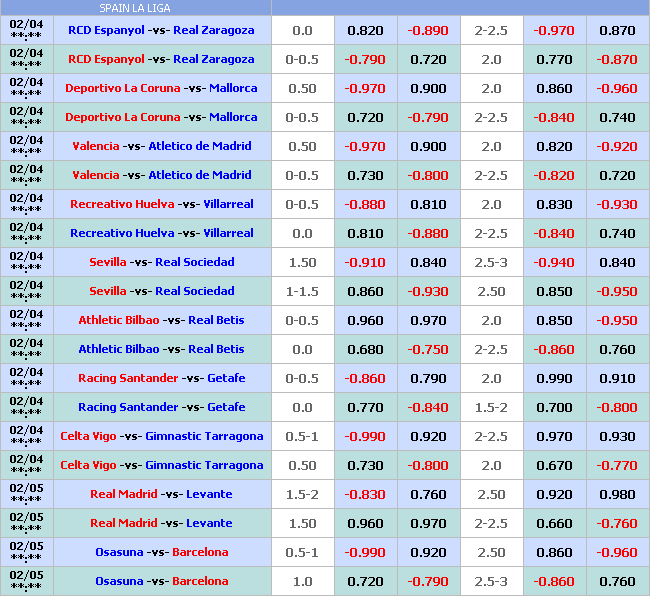Choose the 0.700 odds in the Racing Santander row
Image resolution: width=650 pixels, height=596 pixels.
point(554,407)
